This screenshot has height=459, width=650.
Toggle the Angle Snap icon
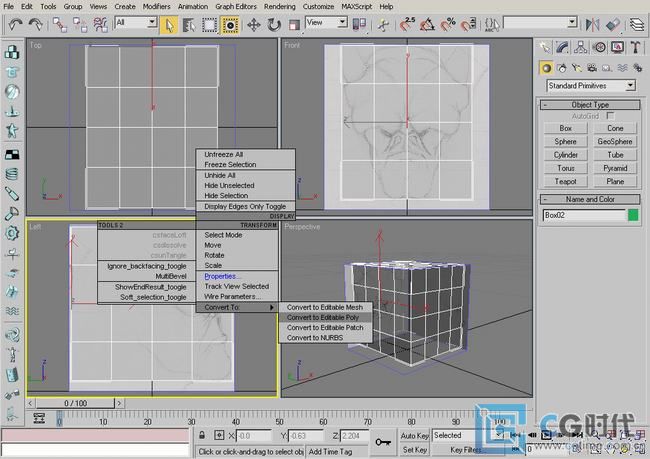(427, 24)
